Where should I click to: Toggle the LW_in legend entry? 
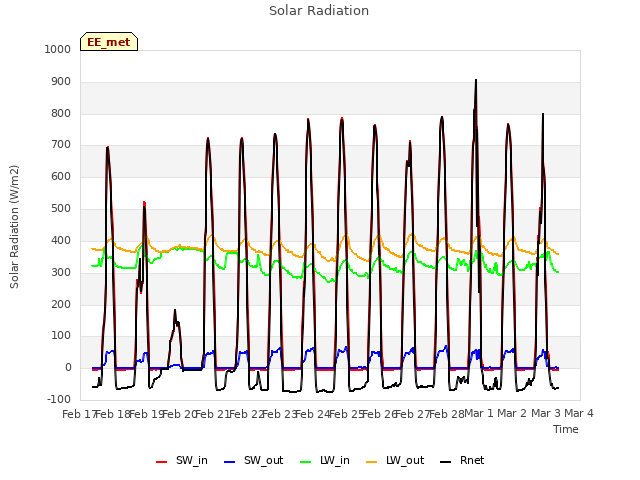(325, 460)
